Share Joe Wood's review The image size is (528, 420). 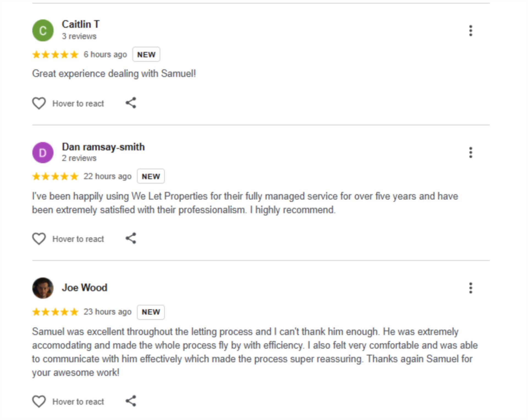131,401
